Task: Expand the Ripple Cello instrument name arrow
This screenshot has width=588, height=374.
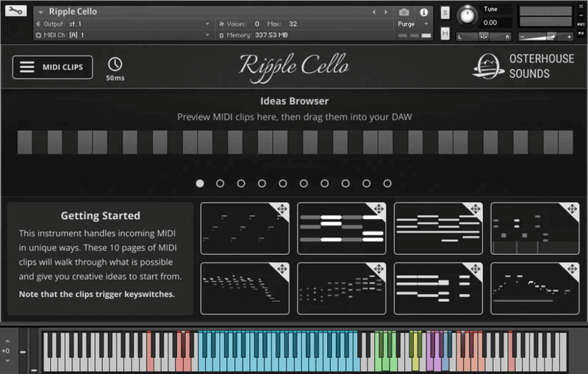Action: [40, 12]
